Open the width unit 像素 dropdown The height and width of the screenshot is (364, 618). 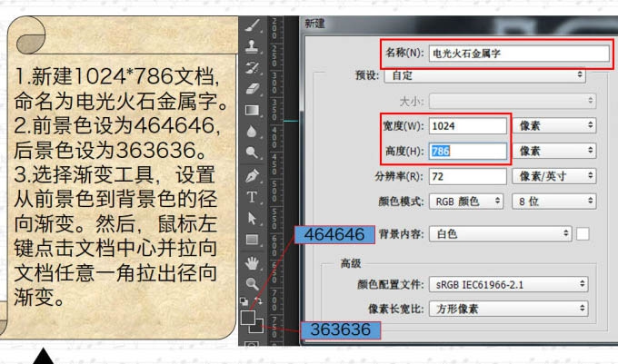pos(554,125)
